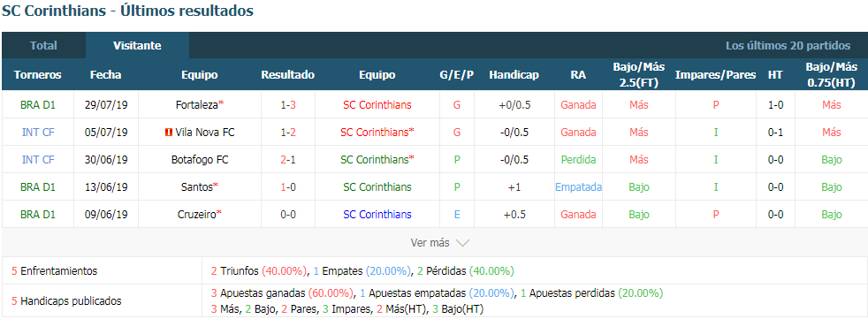This screenshot has width=868, height=319.
Task: Open the Fortaleza team link
Action: click(x=197, y=104)
